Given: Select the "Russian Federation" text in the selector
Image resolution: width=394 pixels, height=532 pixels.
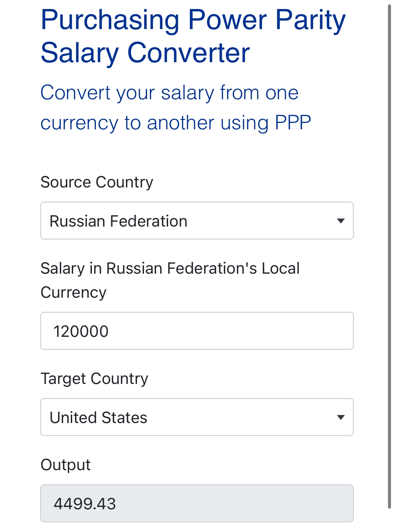Looking at the screenshot, I should (x=118, y=221).
